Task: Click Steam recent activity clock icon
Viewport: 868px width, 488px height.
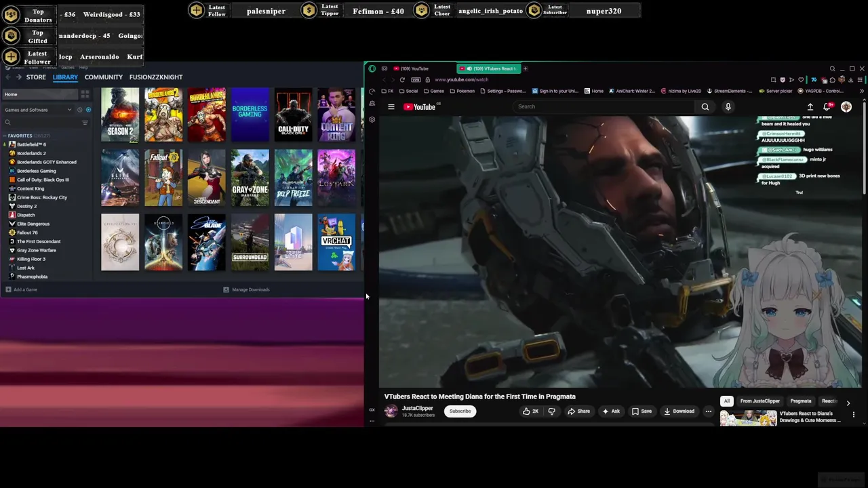Action: point(79,110)
